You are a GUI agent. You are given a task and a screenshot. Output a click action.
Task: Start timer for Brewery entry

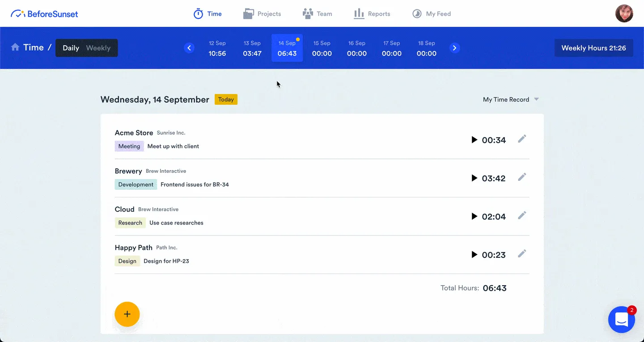click(475, 178)
